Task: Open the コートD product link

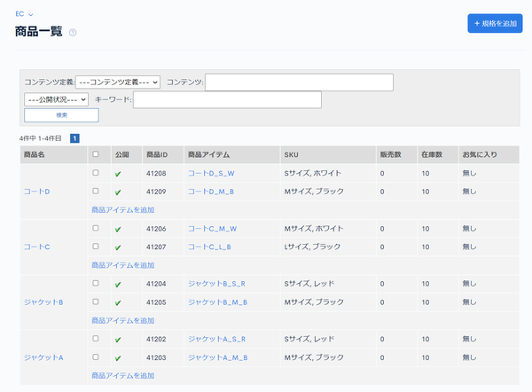Action: (x=36, y=192)
